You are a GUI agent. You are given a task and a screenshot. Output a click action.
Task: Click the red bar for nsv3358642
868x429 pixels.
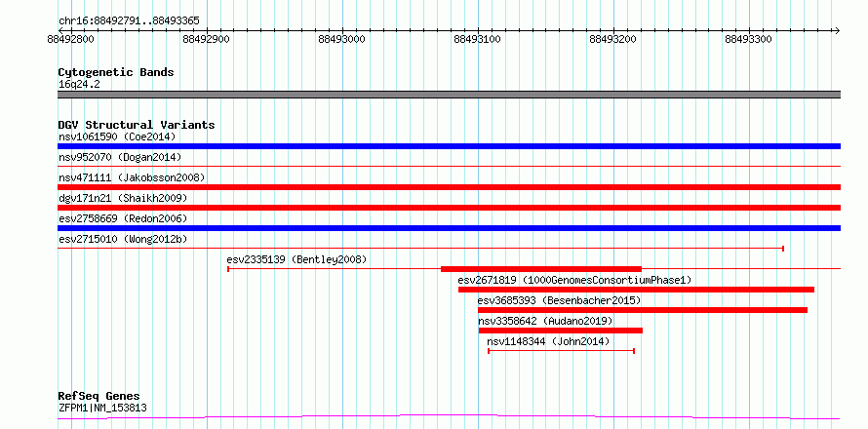560,331
